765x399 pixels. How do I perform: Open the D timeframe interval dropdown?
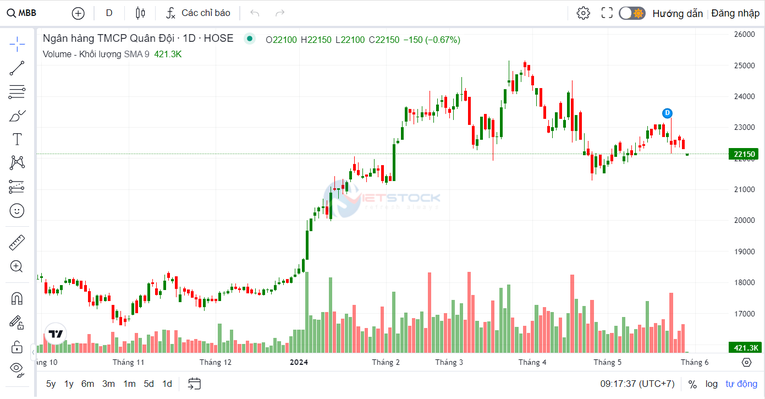click(109, 13)
